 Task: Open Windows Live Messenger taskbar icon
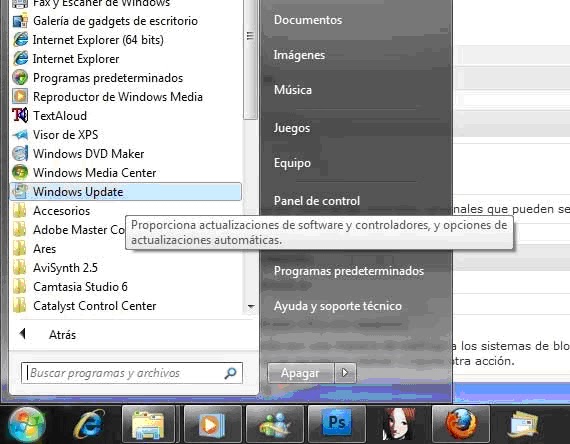coord(274,424)
